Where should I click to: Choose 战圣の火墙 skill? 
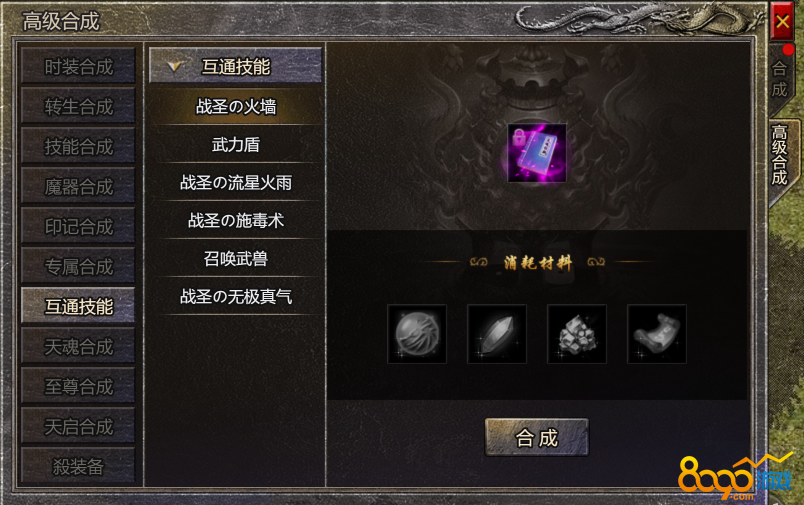(x=236, y=107)
